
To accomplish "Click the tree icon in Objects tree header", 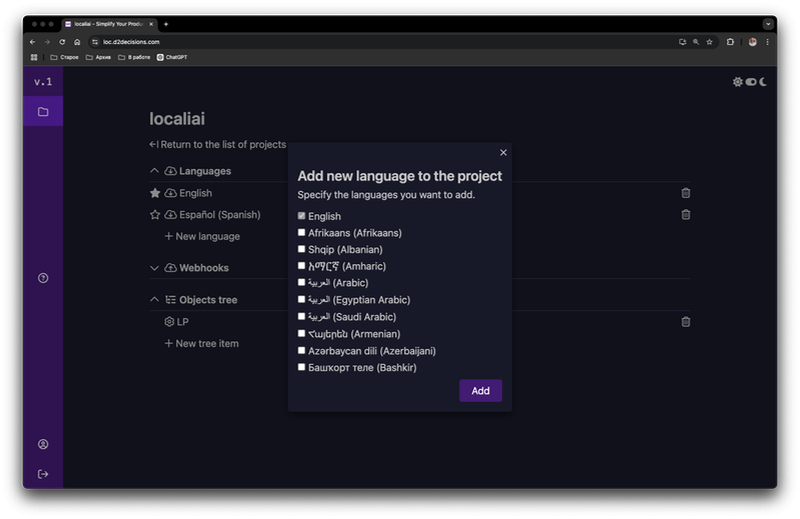I will 170,300.
